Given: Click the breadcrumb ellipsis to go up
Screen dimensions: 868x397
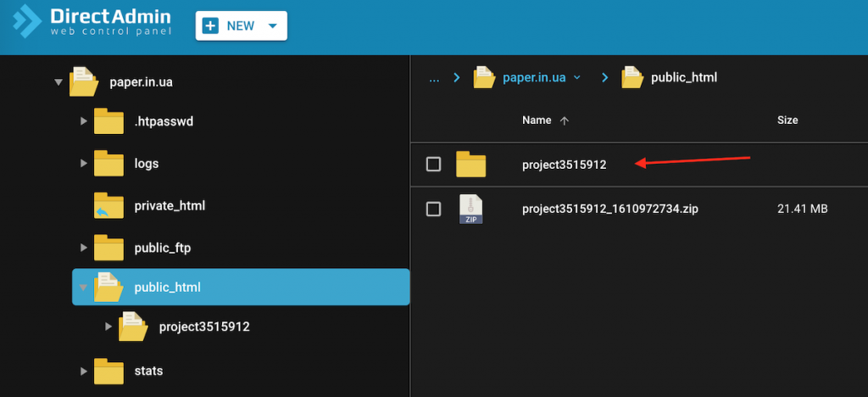Looking at the screenshot, I should [x=434, y=78].
